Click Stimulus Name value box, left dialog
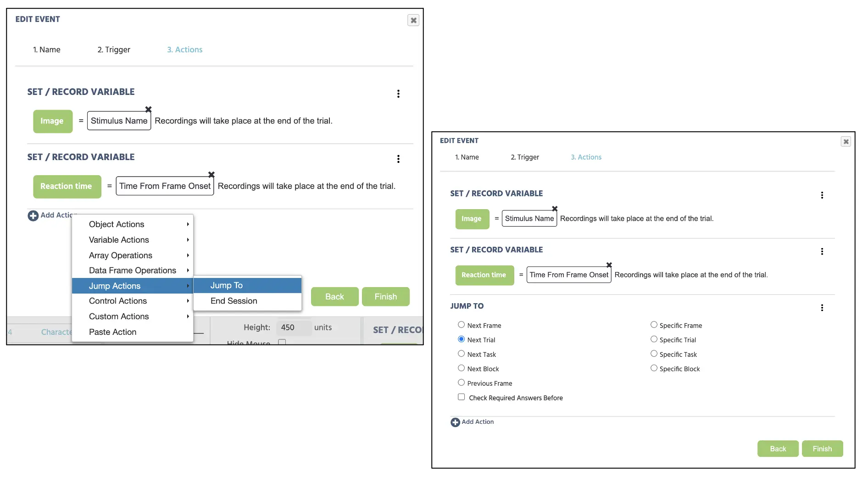 coord(119,121)
